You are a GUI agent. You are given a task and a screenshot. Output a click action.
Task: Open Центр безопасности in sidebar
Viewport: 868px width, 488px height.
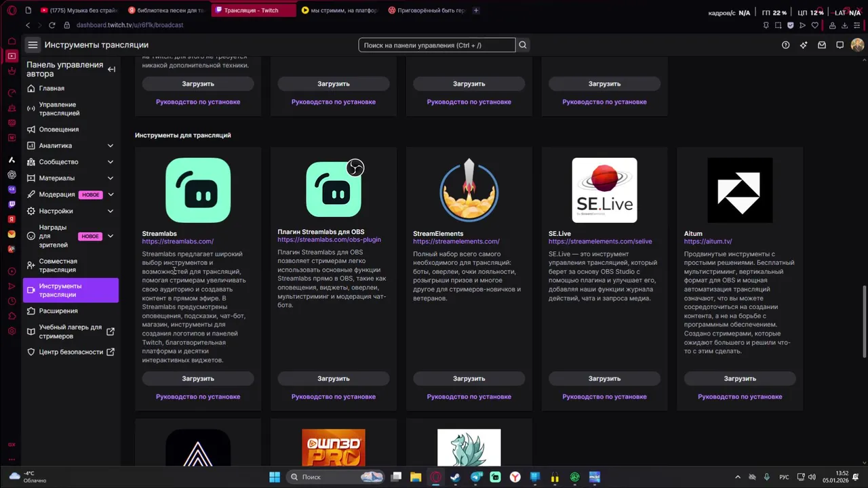71,352
